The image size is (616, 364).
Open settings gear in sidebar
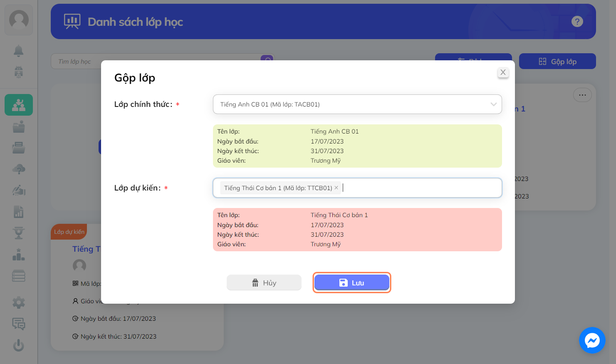pos(19,302)
